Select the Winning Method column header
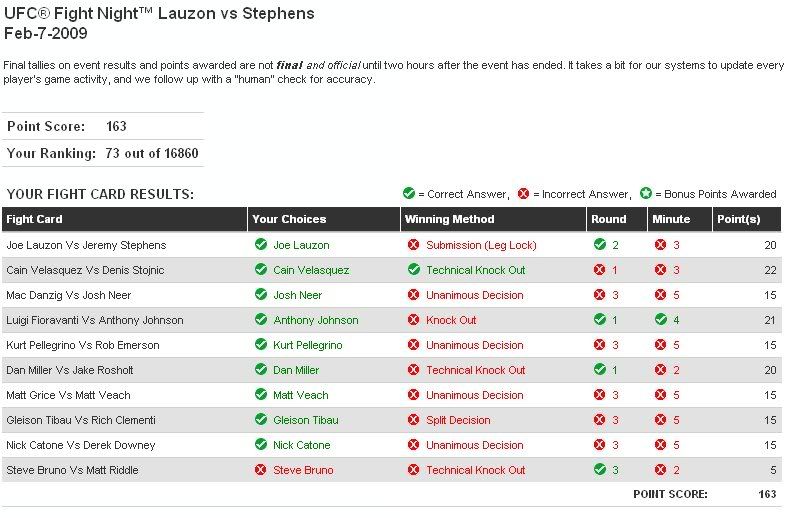Viewport: 786px width, 518px height. tap(449, 219)
